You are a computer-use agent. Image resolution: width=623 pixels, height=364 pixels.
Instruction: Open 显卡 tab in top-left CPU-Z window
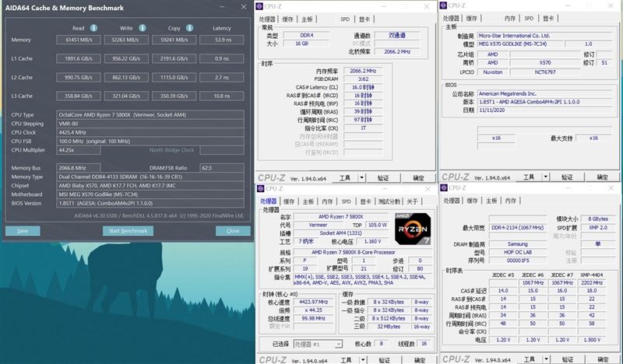(364, 19)
